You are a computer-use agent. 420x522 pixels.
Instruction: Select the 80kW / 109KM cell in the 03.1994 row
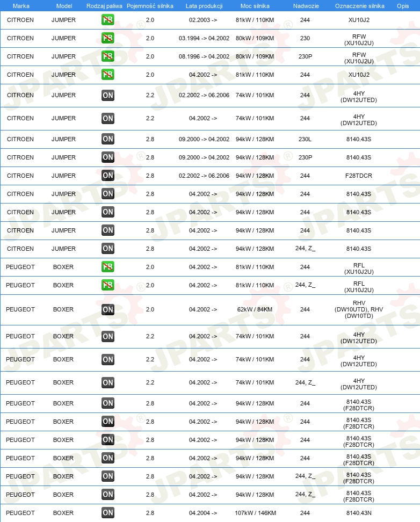pyautogui.click(x=255, y=38)
